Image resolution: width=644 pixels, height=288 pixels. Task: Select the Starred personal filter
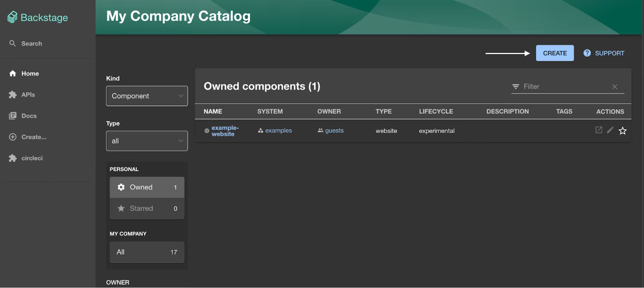point(147,208)
